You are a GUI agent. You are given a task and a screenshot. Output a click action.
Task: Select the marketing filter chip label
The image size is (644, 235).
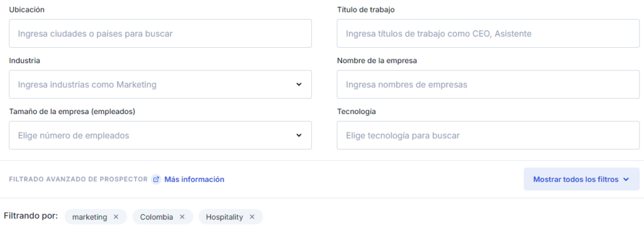pos(89,217)
